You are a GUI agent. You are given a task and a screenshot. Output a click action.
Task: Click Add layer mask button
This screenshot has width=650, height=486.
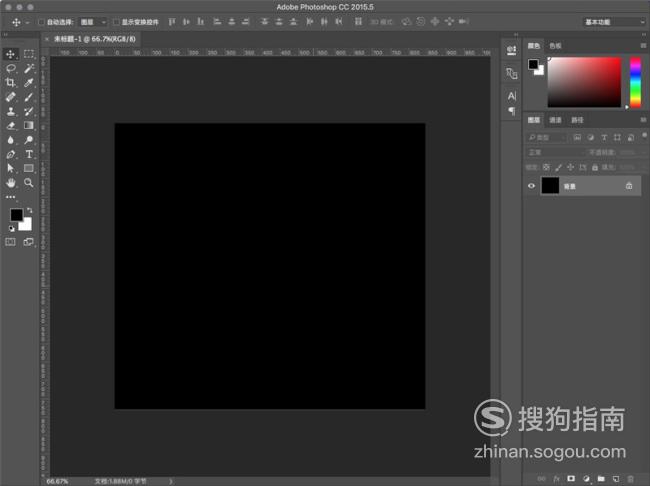coord(571,479)
